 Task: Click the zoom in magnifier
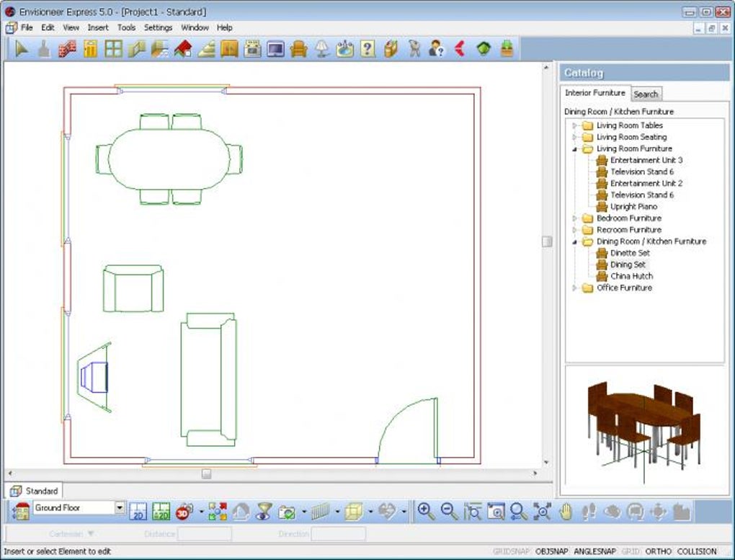point(426,511)
